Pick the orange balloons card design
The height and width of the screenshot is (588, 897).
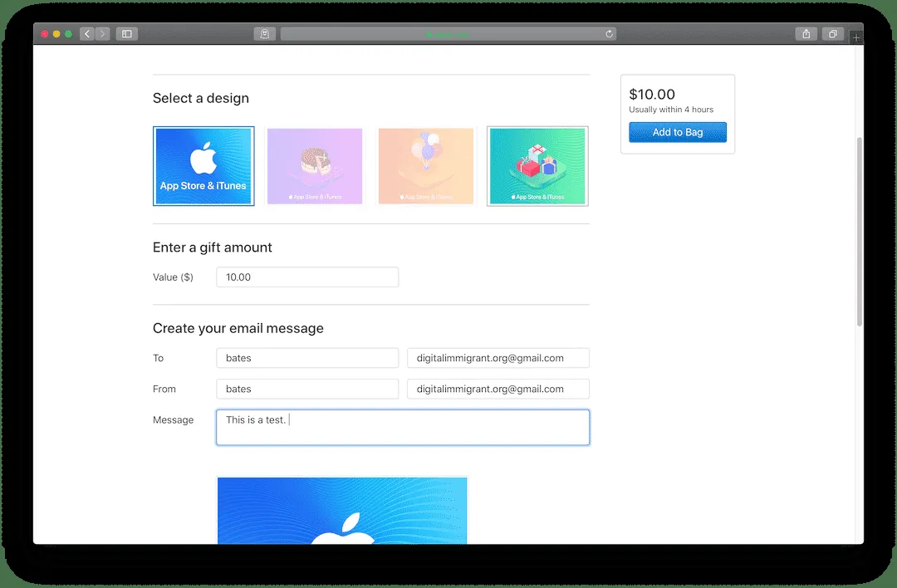(426, 166)
